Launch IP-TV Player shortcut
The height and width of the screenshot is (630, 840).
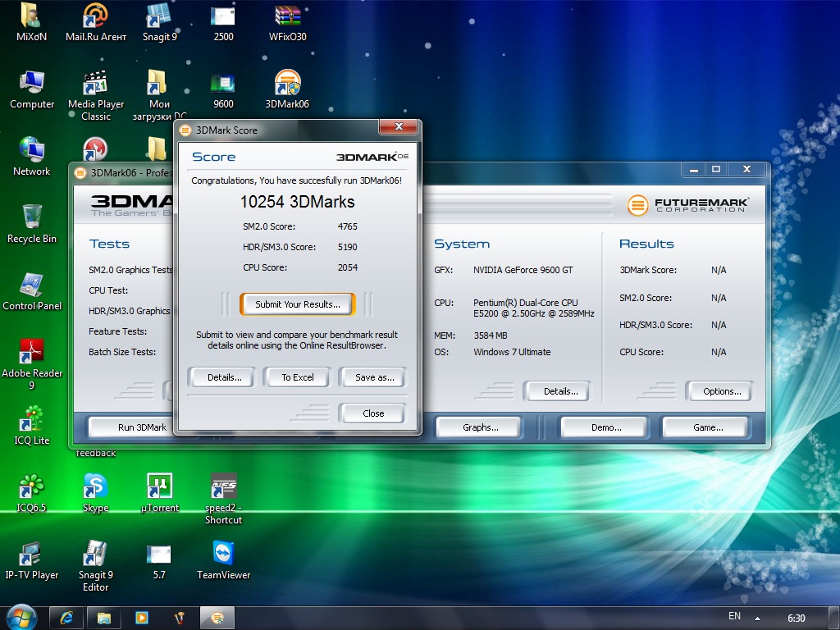pyautogui.click(x=32, y=561)
